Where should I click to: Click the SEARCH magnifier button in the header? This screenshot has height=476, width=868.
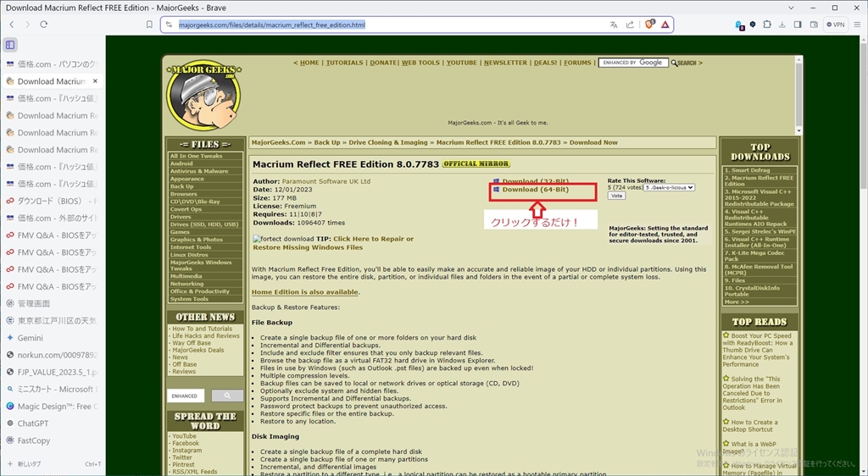tap(684, 63)
